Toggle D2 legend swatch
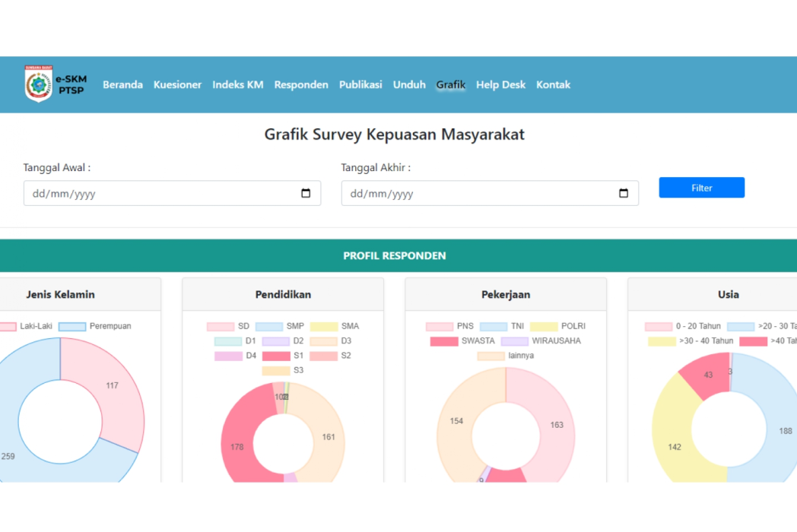 click(x=275, y=341)
